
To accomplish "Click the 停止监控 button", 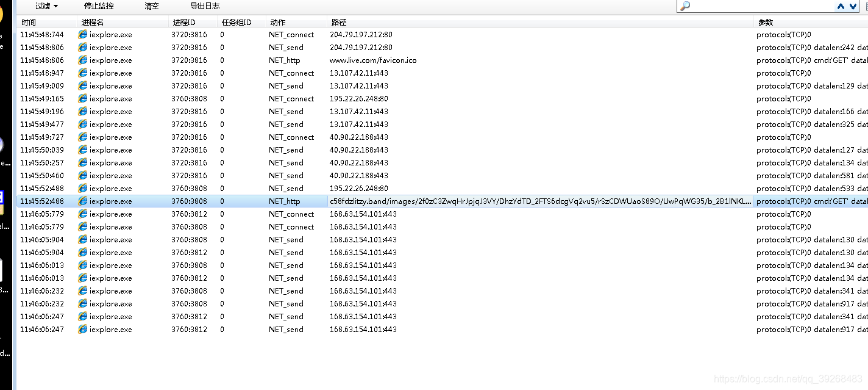I will pos(98,6).
